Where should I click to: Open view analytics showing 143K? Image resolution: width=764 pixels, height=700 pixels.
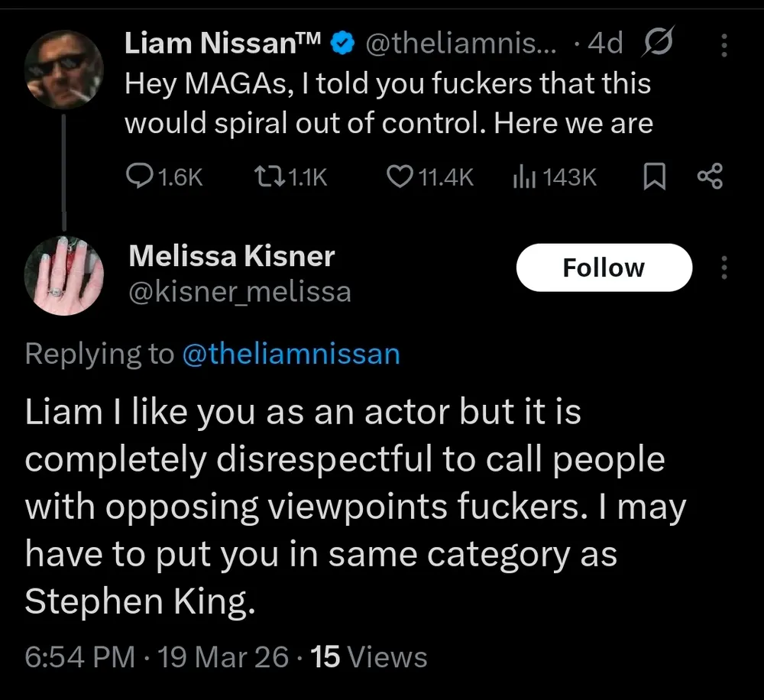521,177
